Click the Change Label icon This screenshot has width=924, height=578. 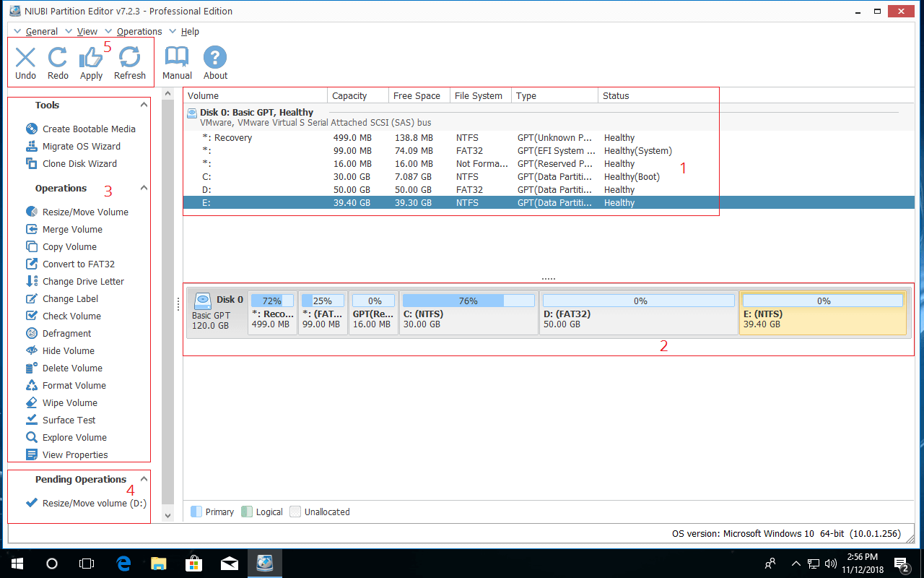pyautogui.click(x=31, y=298)
